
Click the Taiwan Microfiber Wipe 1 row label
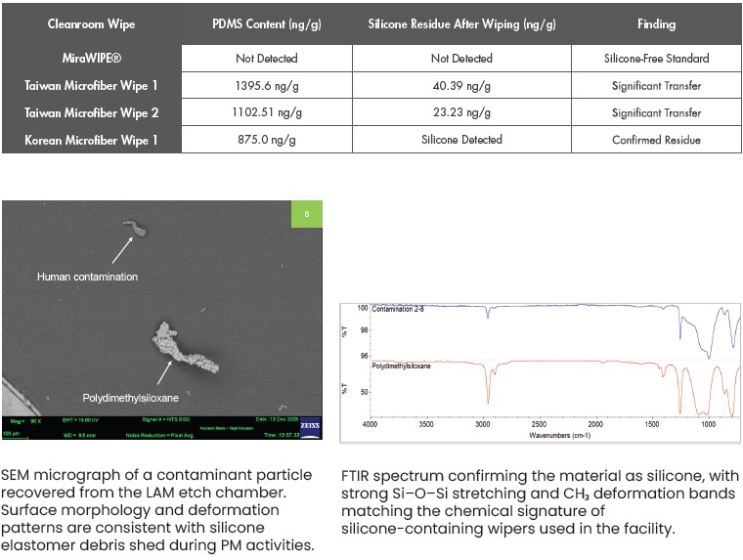click(x=91, y=86)
